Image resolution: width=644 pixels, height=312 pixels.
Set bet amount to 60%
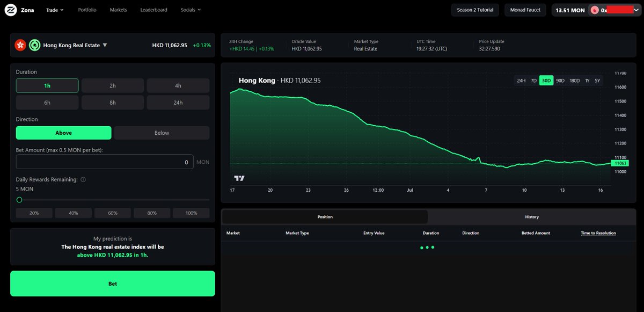tap(113, 213)
